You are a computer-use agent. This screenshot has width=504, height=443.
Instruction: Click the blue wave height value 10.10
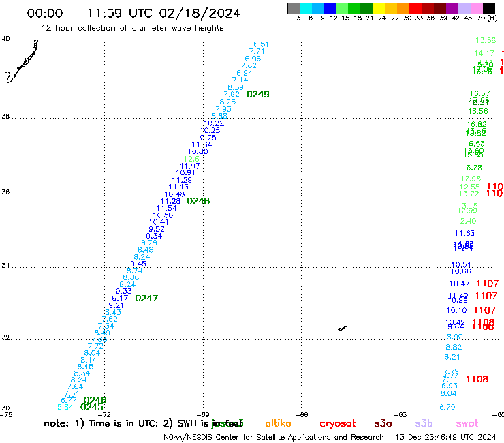click(x=456, y=311)
